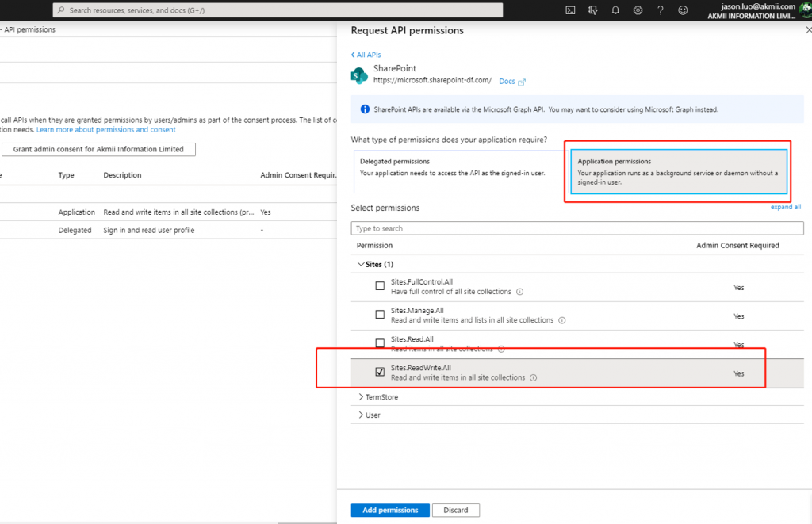Open the SharePoint Docs link
Image resolution: width=812 pixels, height=524 pixels.
click(512, 82)
